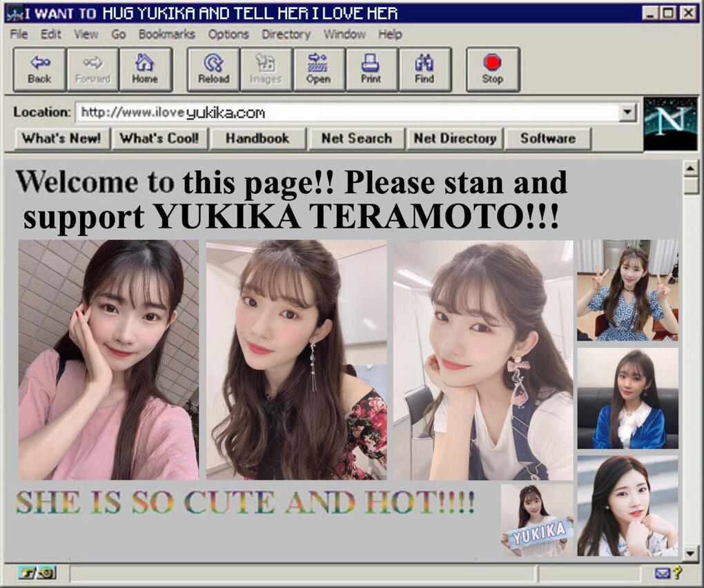Stop page loading with the red Stop icon

[492, 70]
